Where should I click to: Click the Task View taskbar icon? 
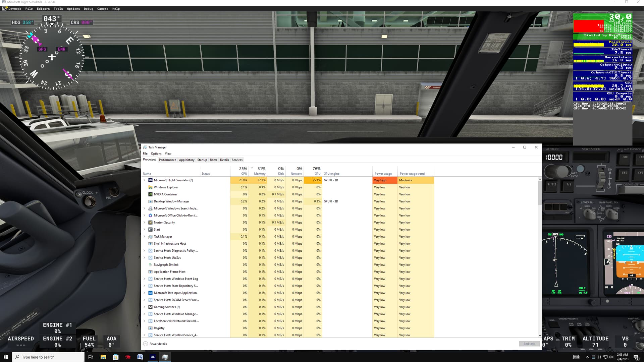pos(90,357)
